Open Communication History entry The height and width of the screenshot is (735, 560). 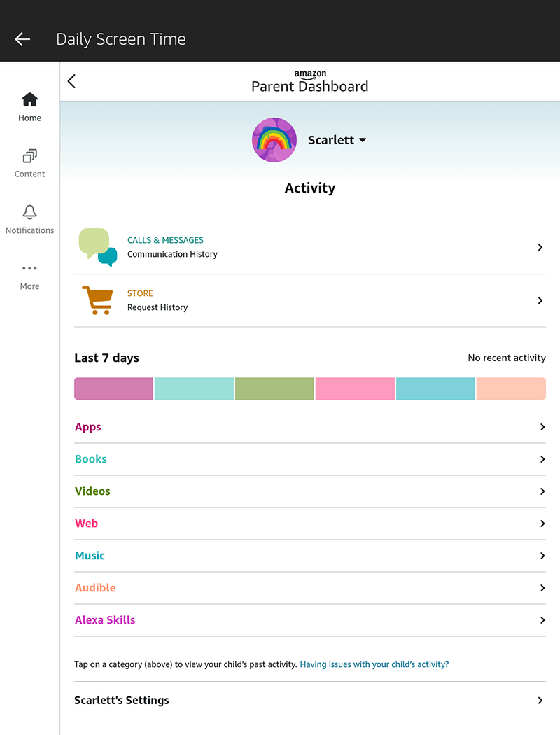(x=172, y=254)
